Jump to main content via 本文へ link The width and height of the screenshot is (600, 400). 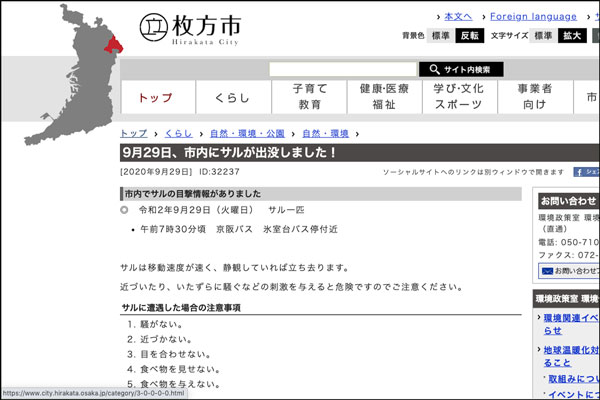[x=458, y=16]
